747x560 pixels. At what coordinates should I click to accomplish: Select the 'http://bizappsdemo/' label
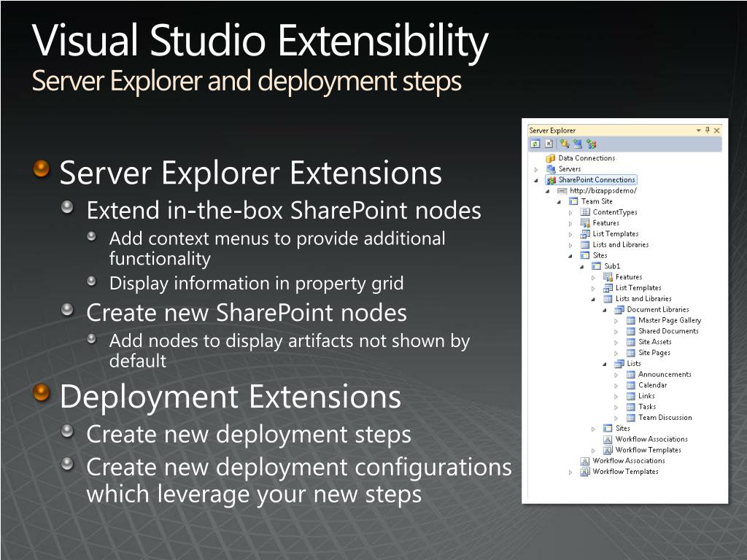click(603, 190)
